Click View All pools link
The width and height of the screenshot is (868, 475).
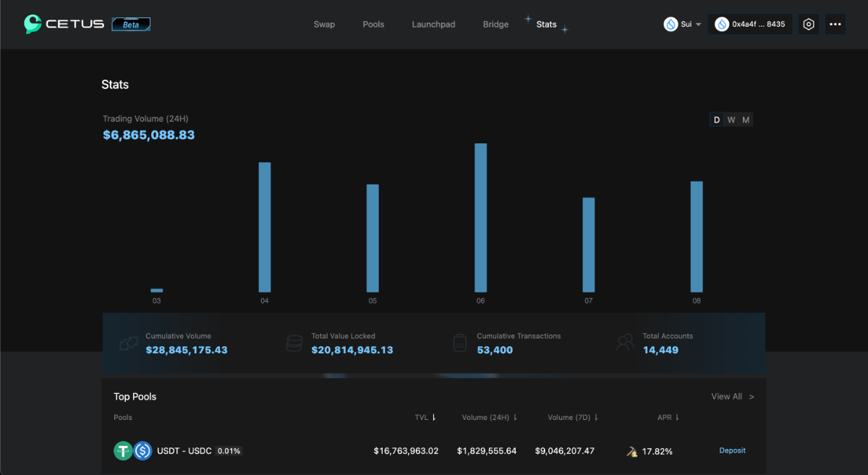coord(733,397)
